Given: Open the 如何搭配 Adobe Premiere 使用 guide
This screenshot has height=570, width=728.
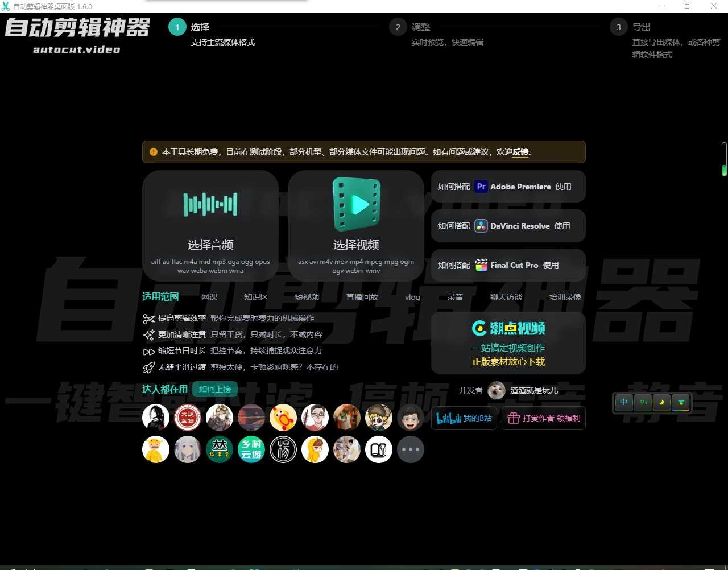Looking at the screenshot, I should 508,187.
